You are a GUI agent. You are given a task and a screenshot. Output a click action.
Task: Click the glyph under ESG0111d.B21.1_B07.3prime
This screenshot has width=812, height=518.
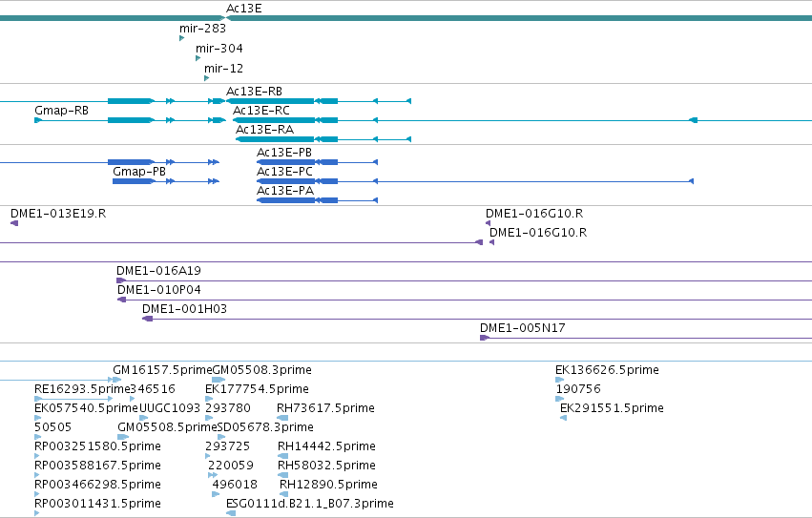pos(231,513)
